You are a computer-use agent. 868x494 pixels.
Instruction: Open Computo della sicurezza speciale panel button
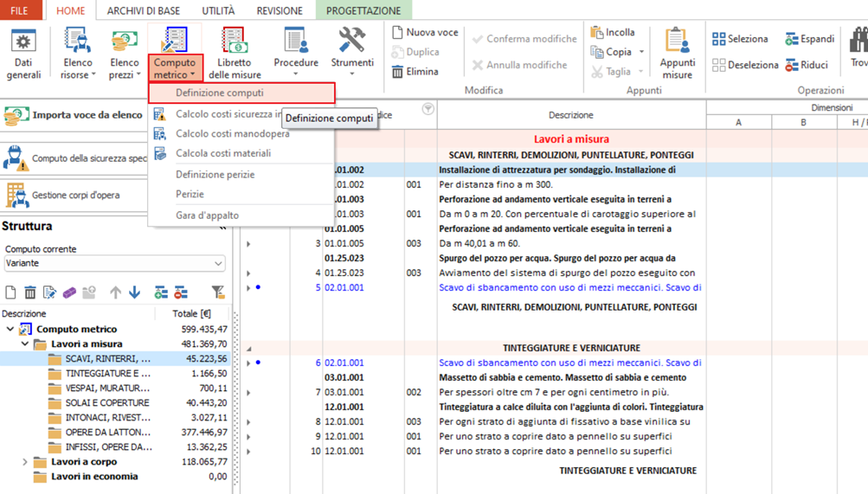click(x=74, y=158)
